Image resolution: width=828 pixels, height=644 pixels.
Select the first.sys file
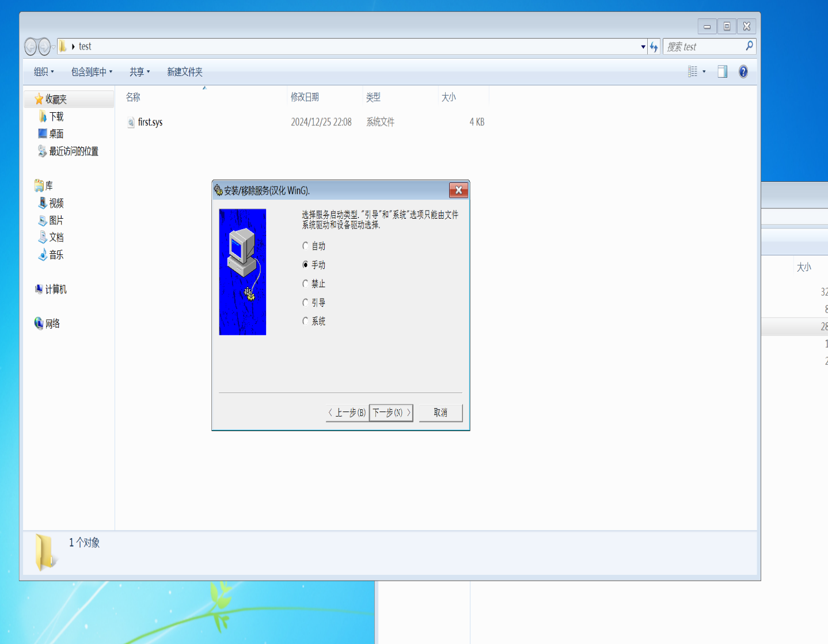click(x=151, y=121)
